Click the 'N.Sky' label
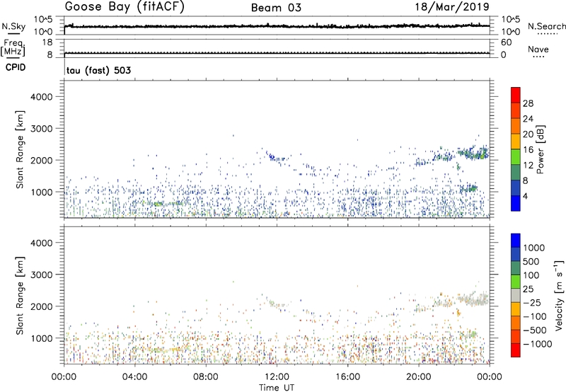The image size is (566, 392). pyautogui.click(x=13, y=26)
